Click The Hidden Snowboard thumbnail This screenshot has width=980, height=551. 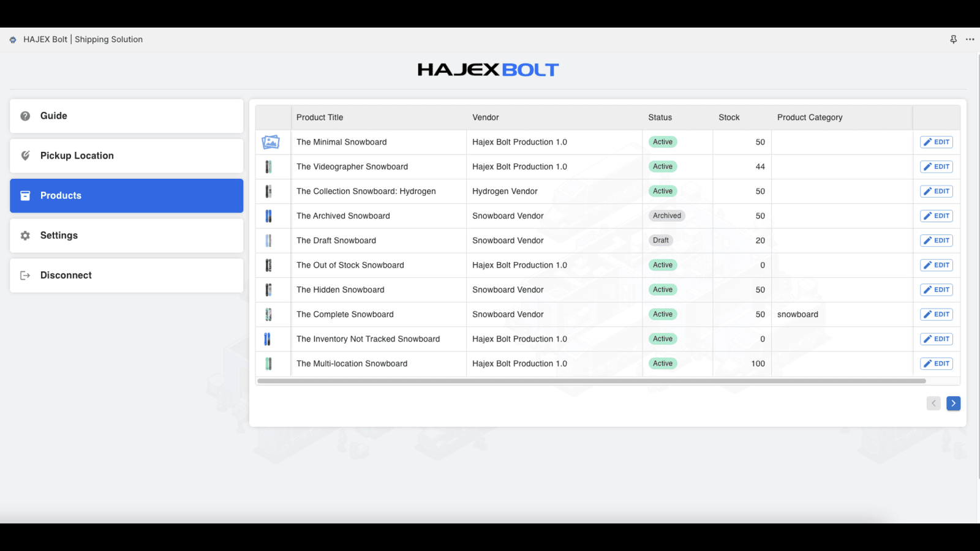pyautogui.click(x=268, y=290)
